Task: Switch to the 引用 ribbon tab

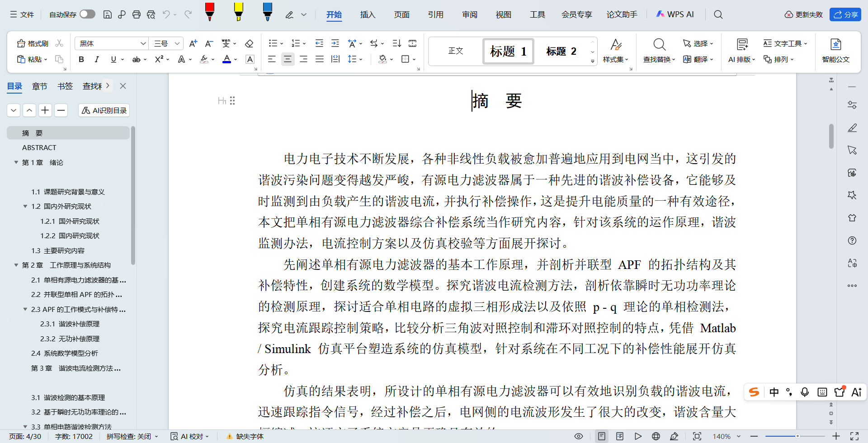Action: point(435,14)
